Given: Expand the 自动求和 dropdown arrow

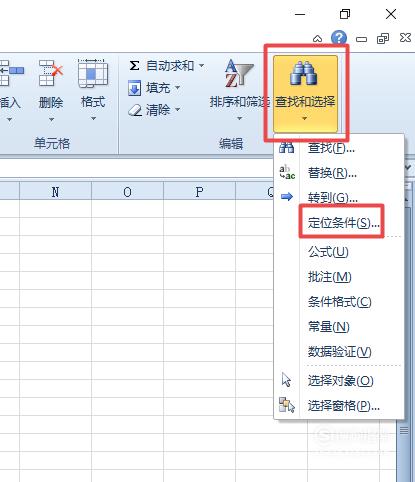Looking at the screenshot, I should [201, 66].
